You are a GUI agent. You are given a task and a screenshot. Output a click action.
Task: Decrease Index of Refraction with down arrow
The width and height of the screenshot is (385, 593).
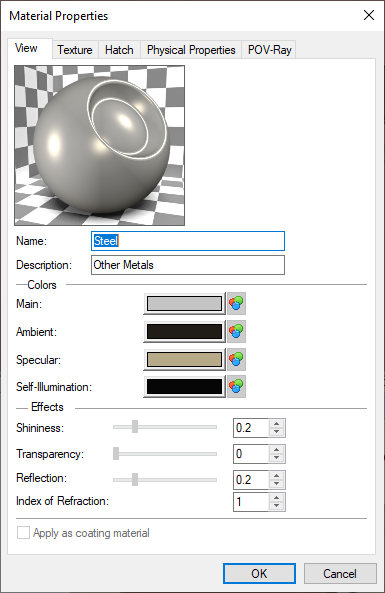tap(277, 506)
